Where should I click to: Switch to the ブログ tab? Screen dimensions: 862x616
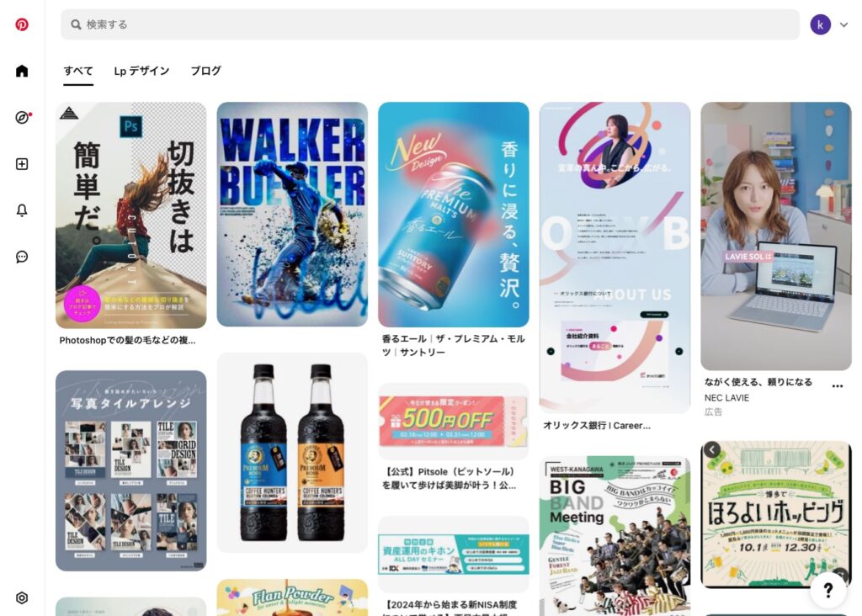coord(205,71)
